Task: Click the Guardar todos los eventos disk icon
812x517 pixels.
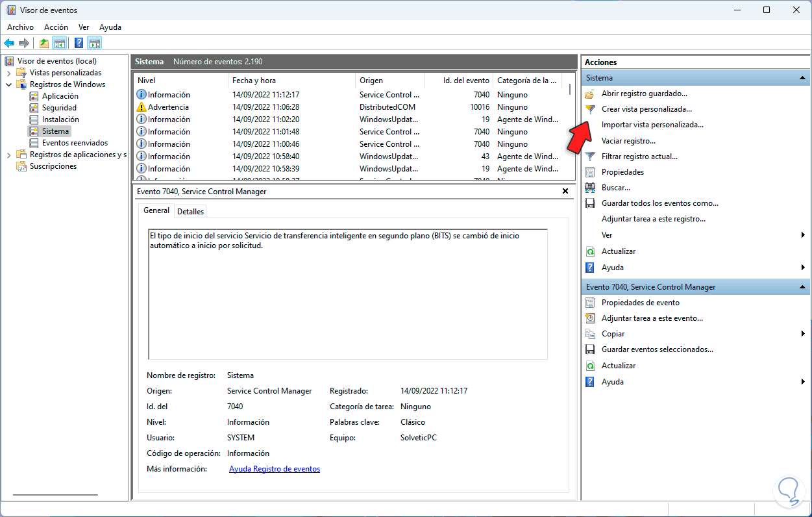Action: point(590,203)
